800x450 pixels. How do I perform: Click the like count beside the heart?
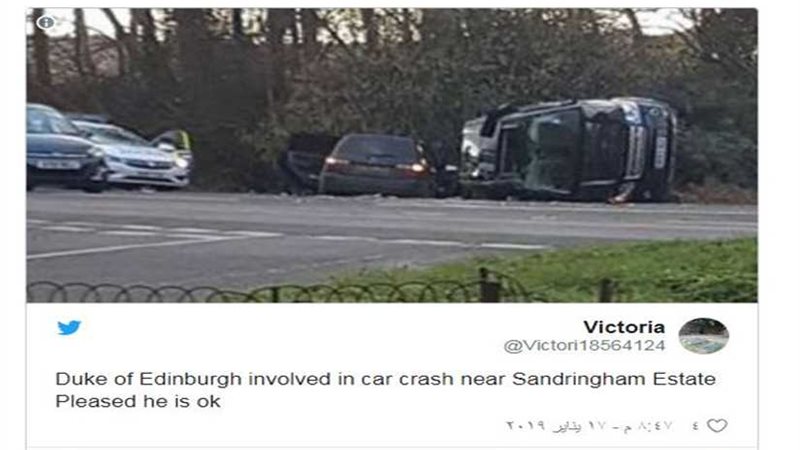696,425
